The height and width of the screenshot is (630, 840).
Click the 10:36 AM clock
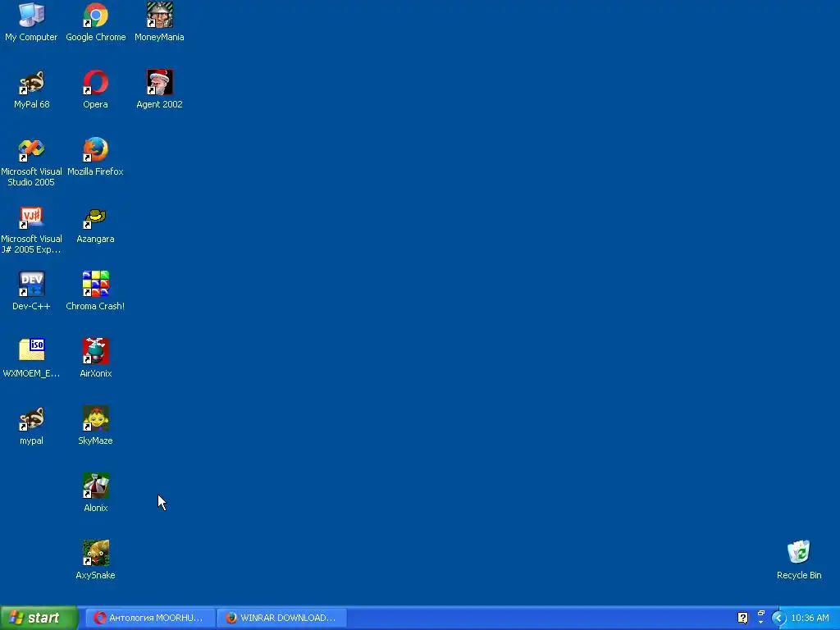[810, 618]
